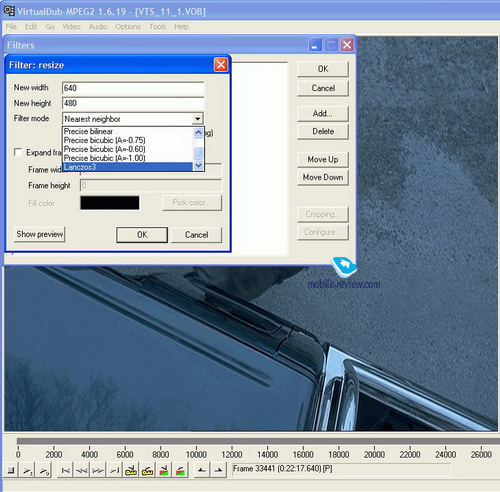500x492 pixels.
Task: Step forward one frame
Action: [98, 470]
